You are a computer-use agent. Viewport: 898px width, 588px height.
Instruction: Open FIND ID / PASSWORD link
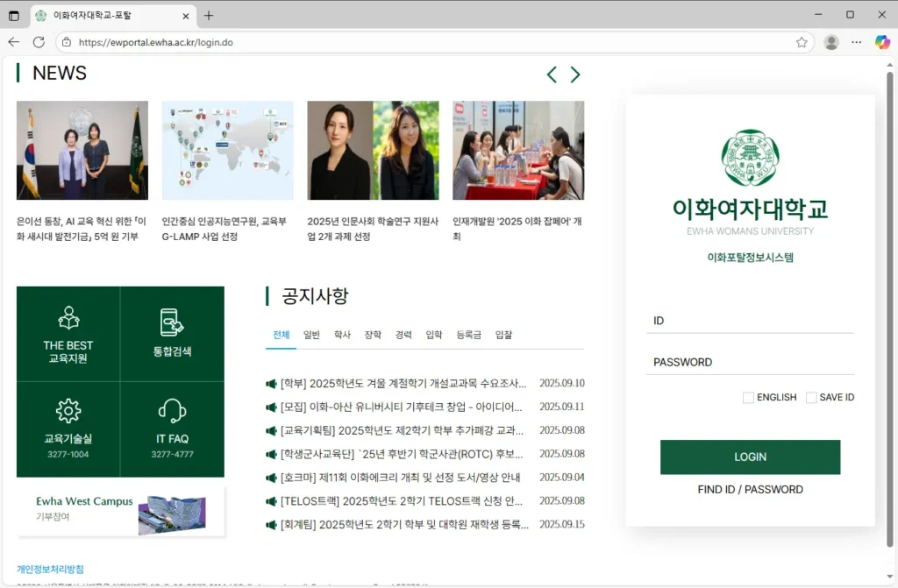[751, 490]
